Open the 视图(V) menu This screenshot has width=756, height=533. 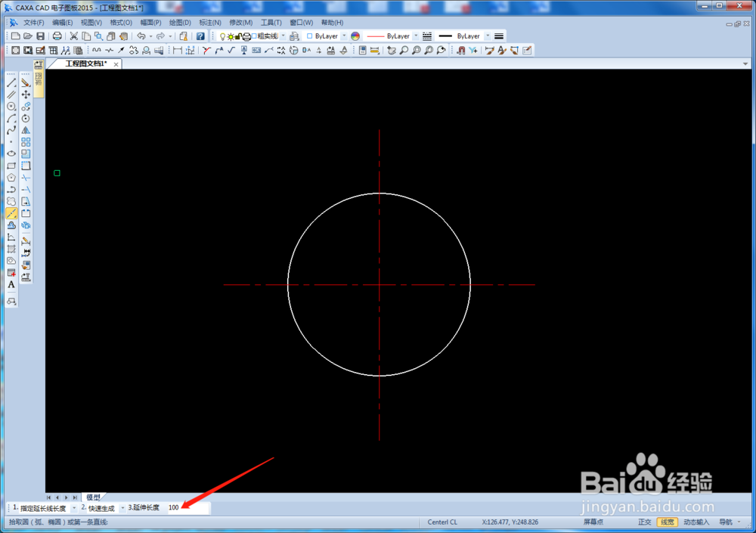(91, 23)
